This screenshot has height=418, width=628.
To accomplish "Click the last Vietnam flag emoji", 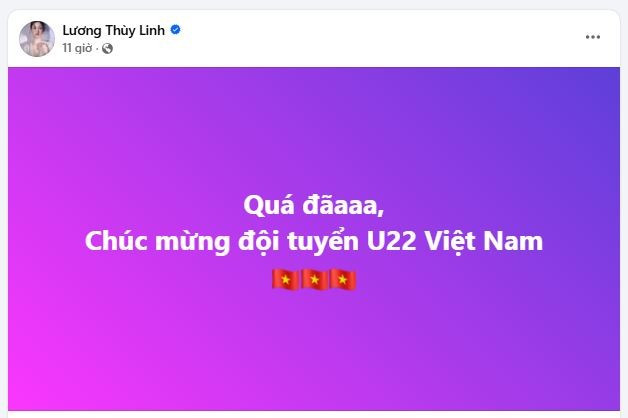I will (343, 279).
